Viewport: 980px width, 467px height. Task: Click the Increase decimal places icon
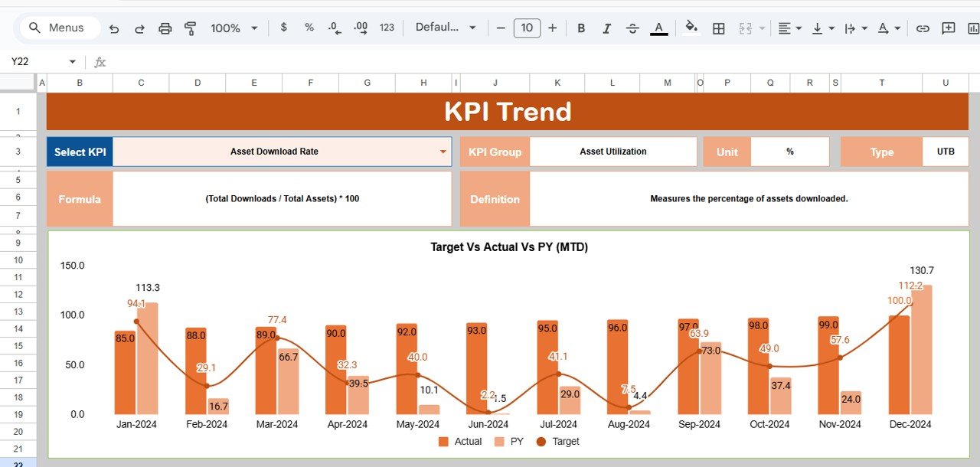360,28
